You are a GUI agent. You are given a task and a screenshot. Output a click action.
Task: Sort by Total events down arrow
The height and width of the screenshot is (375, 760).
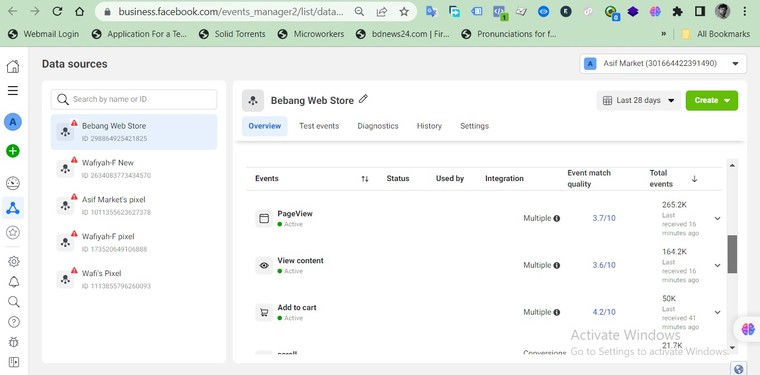(694, 179)
